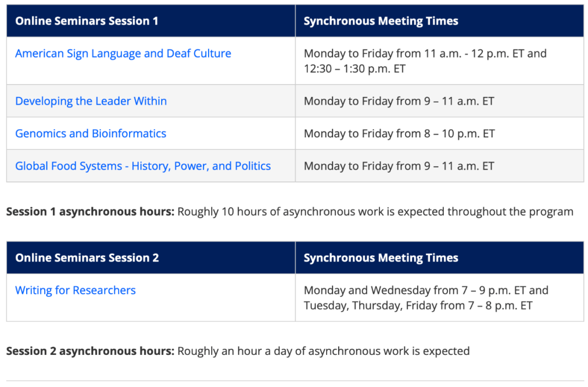This screenshot has width=588, height=387.
Task: Click the Roughly 10 hours of asynchronous work text
Action: tap(375, 212)
